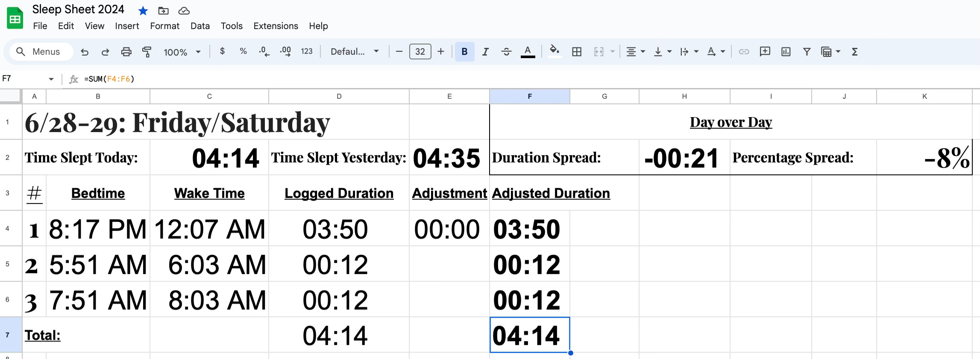Open the File menu
This screenshot has width=980, height=359.
point(40,26)
